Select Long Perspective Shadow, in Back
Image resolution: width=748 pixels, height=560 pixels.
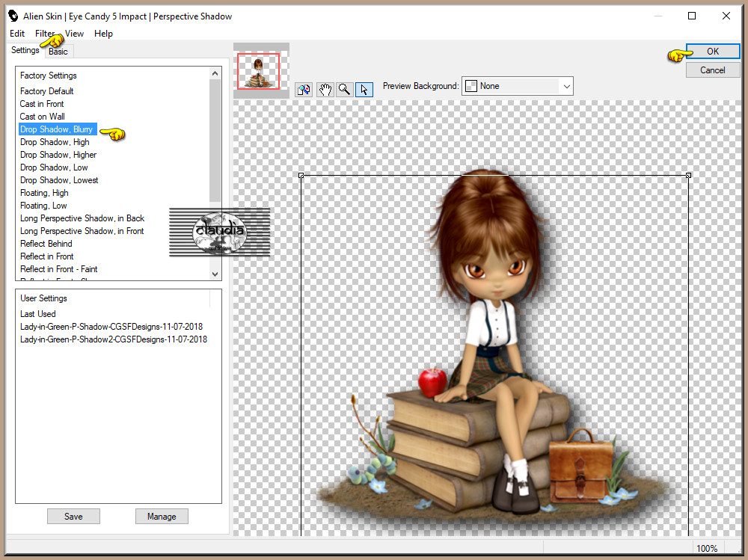coord(82,218)
